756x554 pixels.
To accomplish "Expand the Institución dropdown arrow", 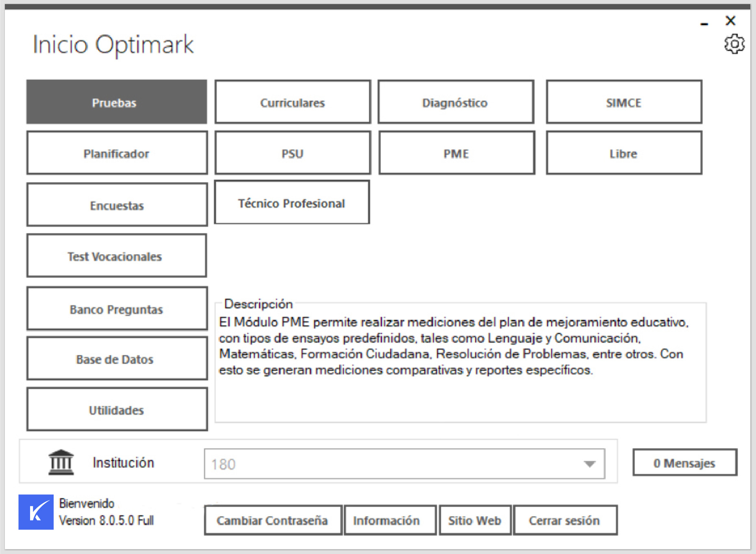I will point(589,464).
